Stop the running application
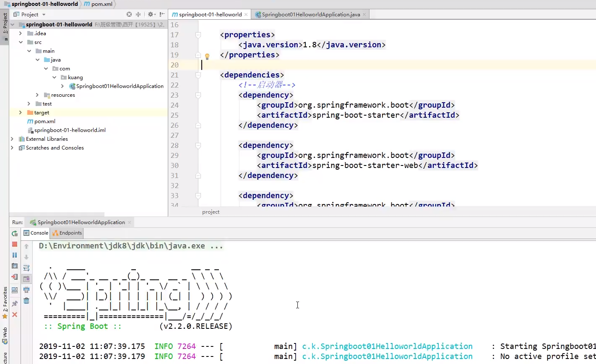This screenshot has height=364, width=596. pos(15,244)
